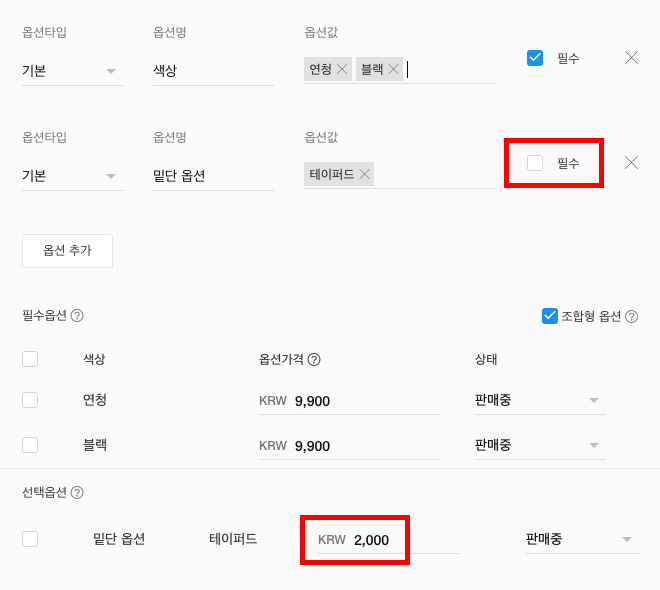Enable 필수 for 밑단 옵션
Image resolution: width=660 pixels, height=590 pixels.
535,163
